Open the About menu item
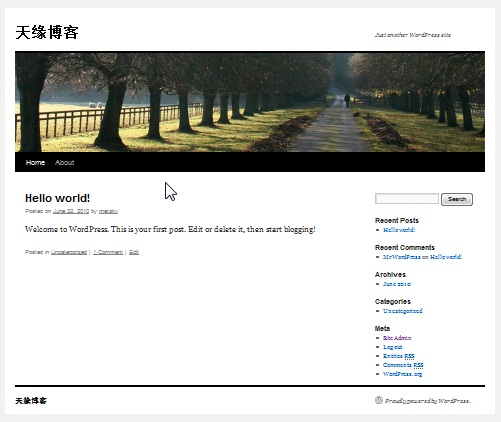 (x=65, y=162)
